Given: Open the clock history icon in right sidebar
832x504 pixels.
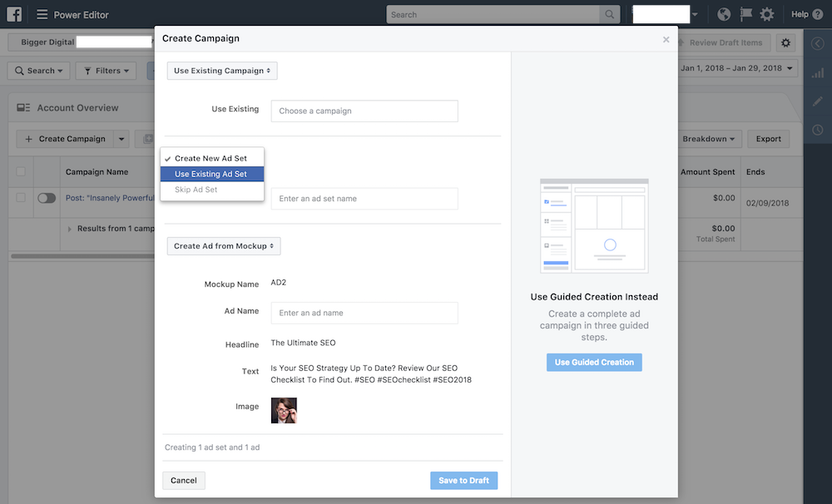Looking at the screenshot, I should pyautogui.click(x=818, y=130).
